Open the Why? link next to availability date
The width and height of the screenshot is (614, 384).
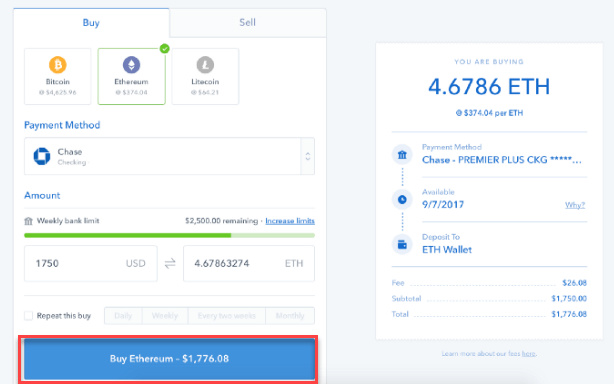pos(575,205)
